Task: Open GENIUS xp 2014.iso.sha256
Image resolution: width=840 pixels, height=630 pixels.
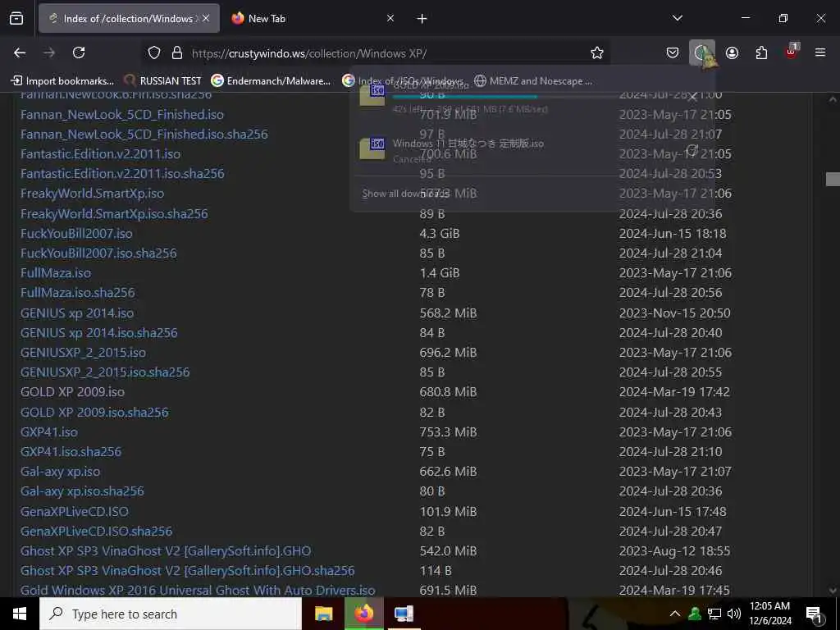Action: point(99,333)
